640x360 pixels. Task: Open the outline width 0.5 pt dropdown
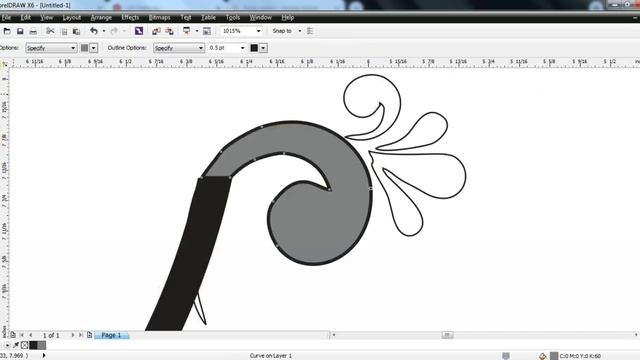[x=242, y=48]
